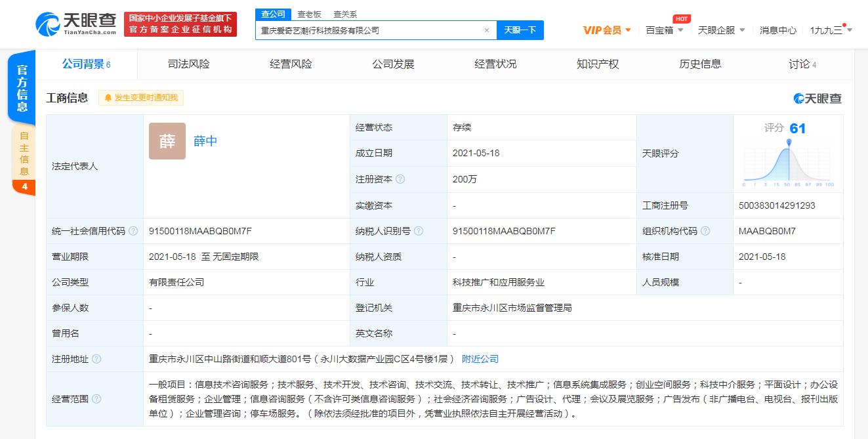Image resolution: width=868 pixels, height=439 pixels.
Task: Click the 薛 avatar of legal representative
Action: tap(167, 141)
